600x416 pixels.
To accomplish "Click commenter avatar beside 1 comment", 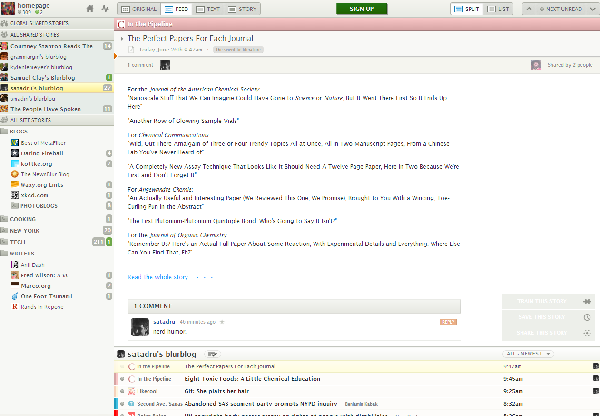I will coord(165,65).
